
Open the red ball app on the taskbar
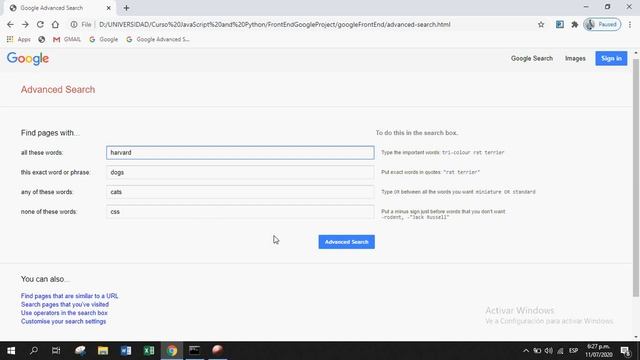[x=218, y=351]
